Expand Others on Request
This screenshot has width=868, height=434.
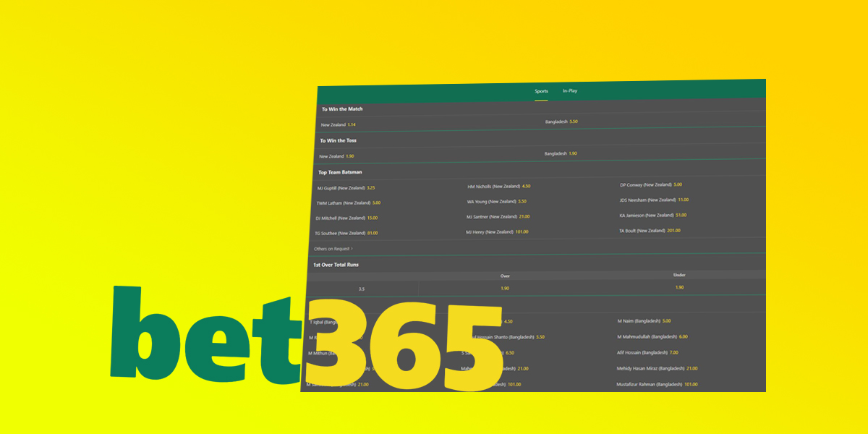pyautogui.click(x=333, y=249)
